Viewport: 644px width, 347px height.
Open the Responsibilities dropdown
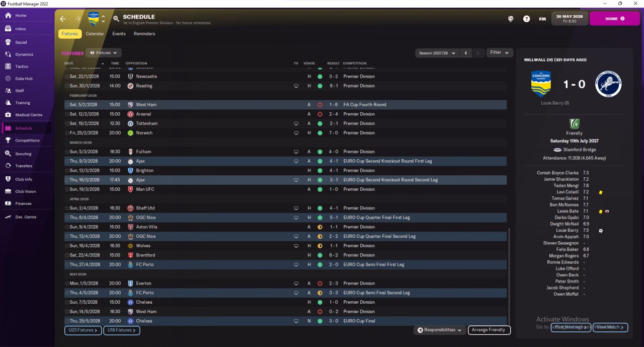440,330
